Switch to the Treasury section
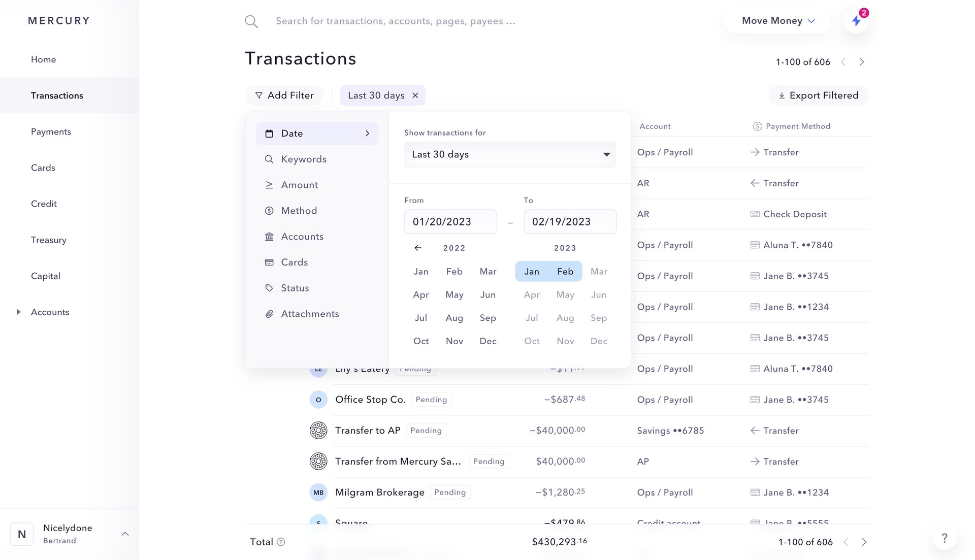 49,240
